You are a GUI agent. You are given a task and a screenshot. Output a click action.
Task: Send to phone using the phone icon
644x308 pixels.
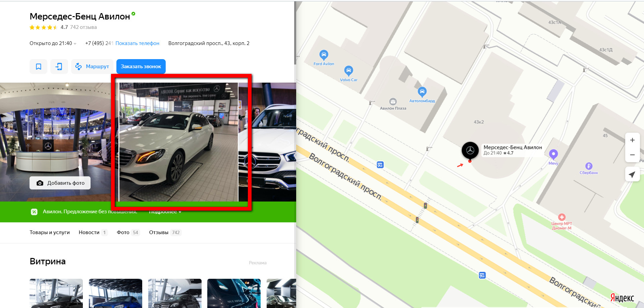[59, 67]
